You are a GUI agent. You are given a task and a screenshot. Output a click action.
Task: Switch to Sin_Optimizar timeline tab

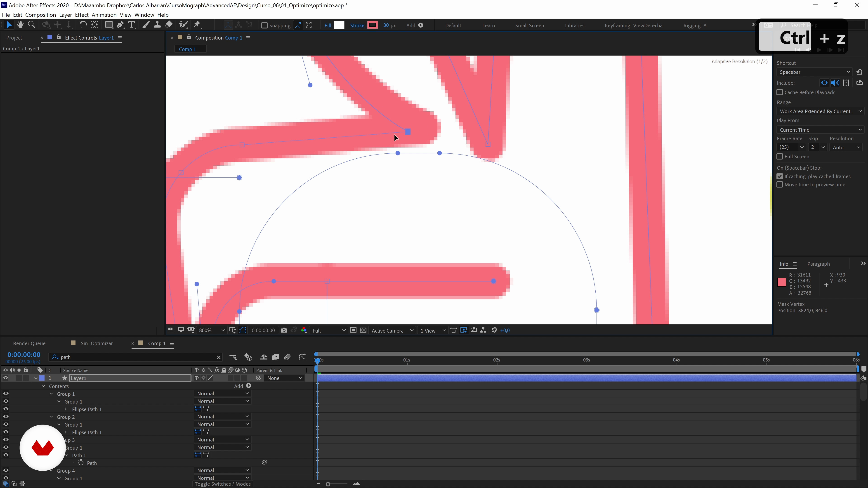(97, 343)
